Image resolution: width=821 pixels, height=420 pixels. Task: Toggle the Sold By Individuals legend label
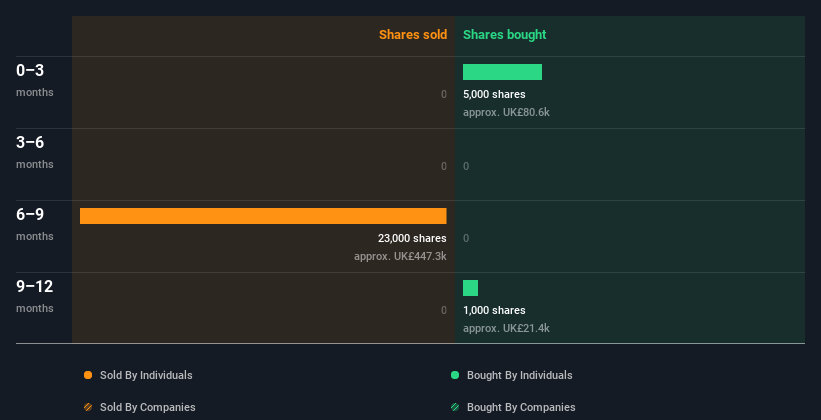coord(146,375)
